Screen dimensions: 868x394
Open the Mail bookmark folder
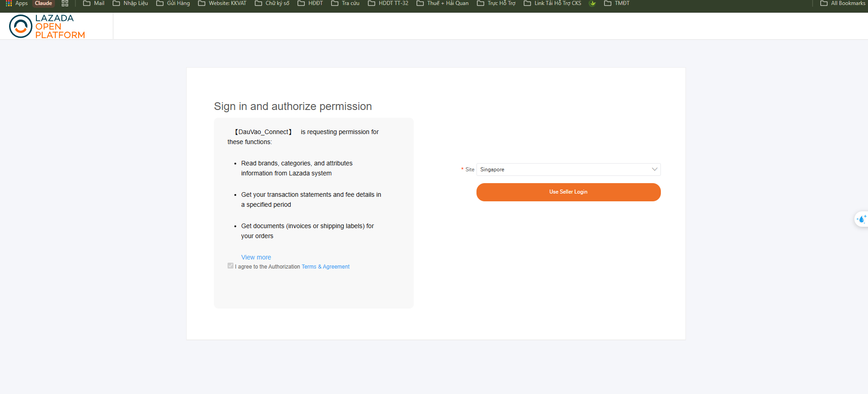[x=94, y=3]
